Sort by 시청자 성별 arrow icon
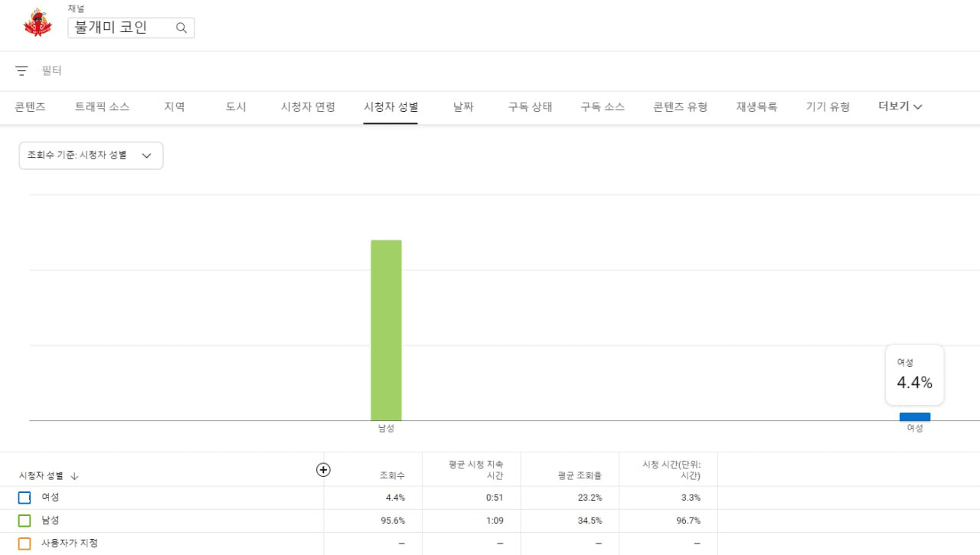Viewport: 980px width, 555px height. [x=74, y=476]
